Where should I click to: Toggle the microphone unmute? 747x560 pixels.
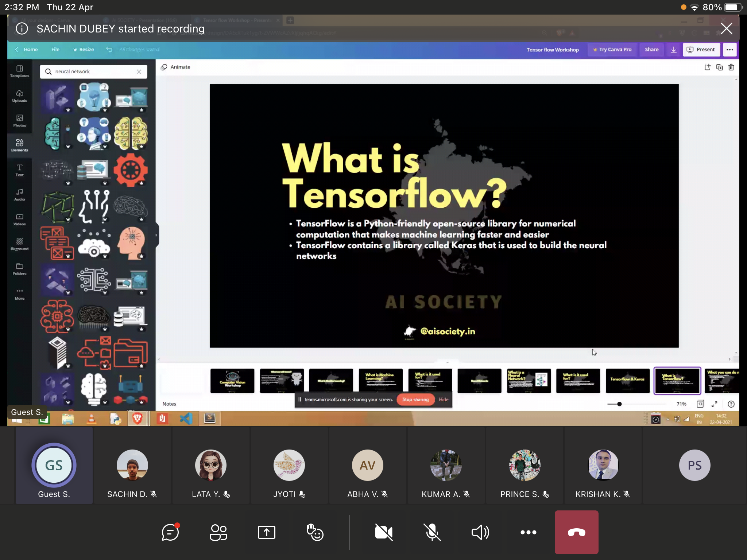[432, 532]
